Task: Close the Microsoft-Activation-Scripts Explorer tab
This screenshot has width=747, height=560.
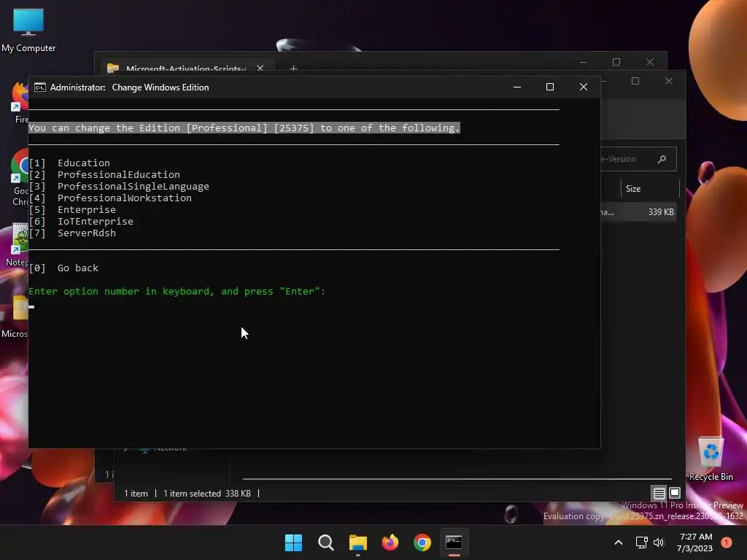Action: 260,69
